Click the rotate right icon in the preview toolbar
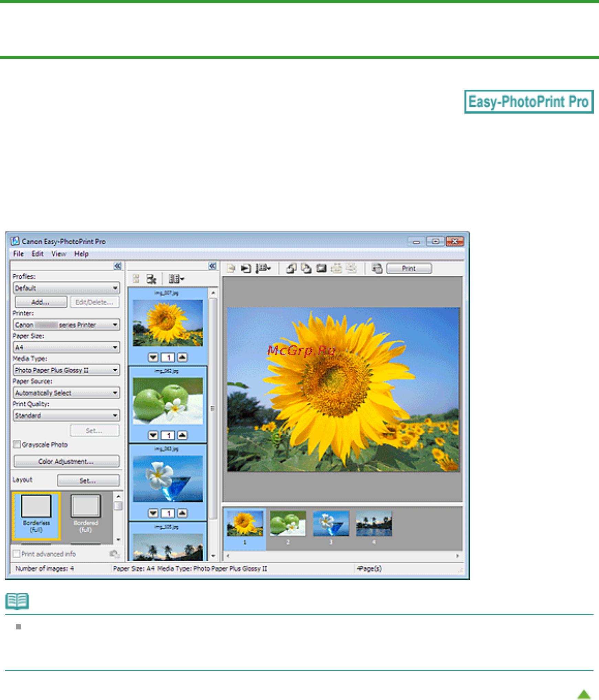The width and height of the screenshot is (599, 700). (x=306, y=268)
